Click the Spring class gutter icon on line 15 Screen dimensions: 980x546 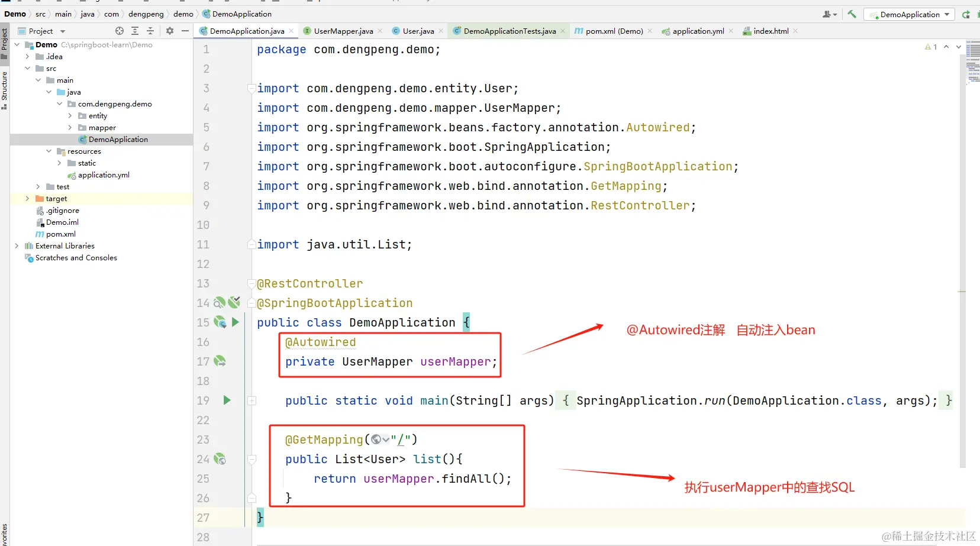coord(220,322)
